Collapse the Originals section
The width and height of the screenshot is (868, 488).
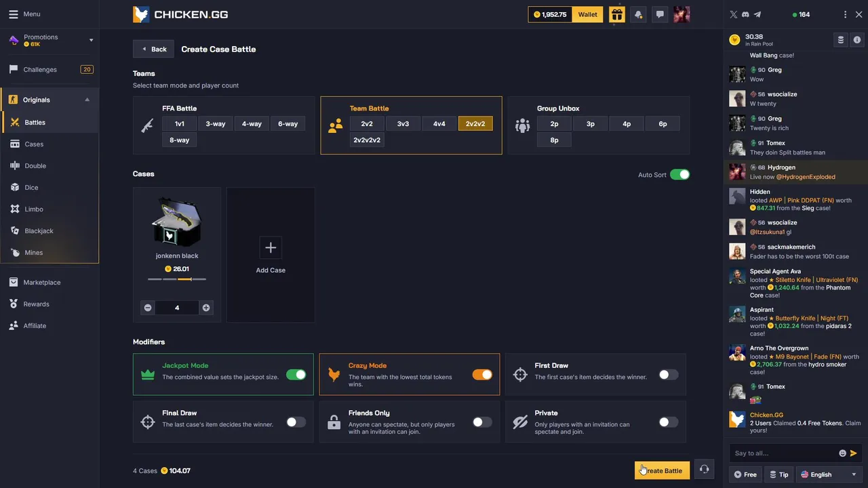[87, 100]
